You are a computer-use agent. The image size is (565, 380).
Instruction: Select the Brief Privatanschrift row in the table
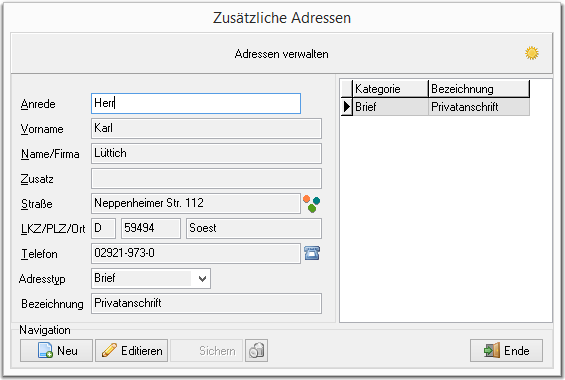point(435,107)
